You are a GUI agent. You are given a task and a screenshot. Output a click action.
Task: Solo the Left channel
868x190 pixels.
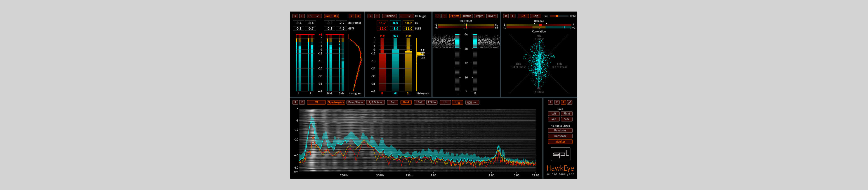point(554,114)
